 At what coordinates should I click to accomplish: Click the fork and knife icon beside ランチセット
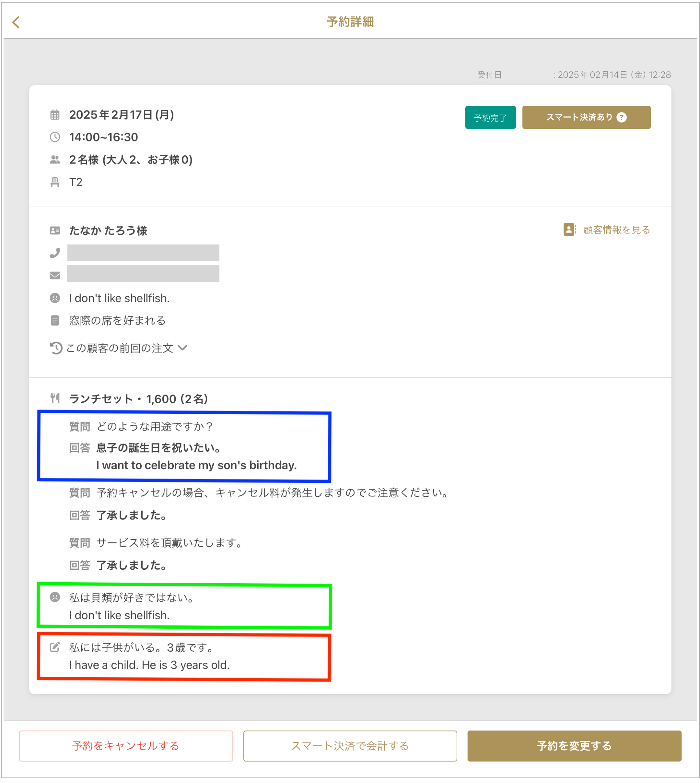click(55, 398)
